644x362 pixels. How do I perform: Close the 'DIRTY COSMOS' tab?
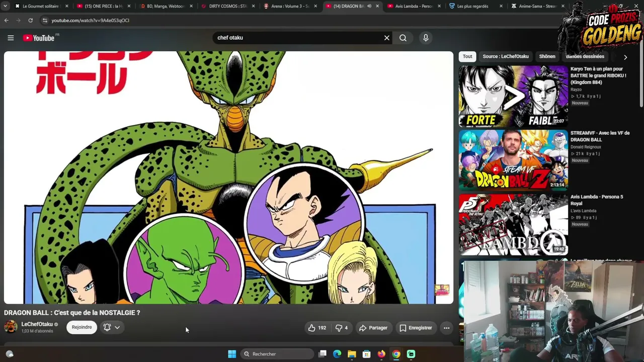(x=253, y=6)
